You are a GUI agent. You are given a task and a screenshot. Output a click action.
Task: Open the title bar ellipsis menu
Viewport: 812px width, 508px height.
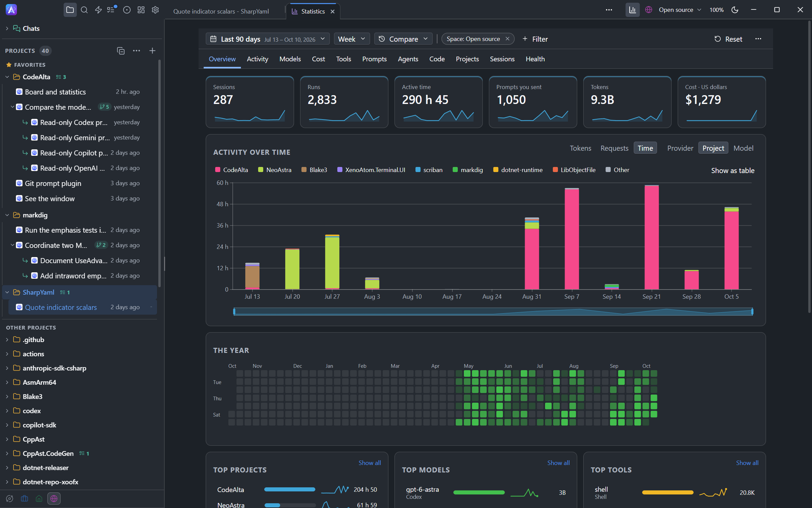click(609, 10)
